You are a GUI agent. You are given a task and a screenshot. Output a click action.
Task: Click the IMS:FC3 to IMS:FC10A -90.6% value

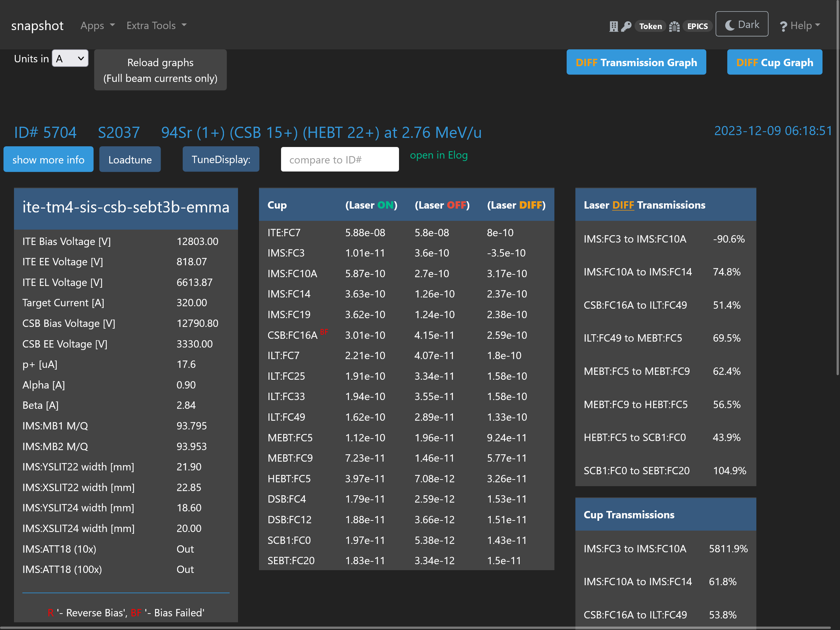pyautogui.click(x=728, y=239)
